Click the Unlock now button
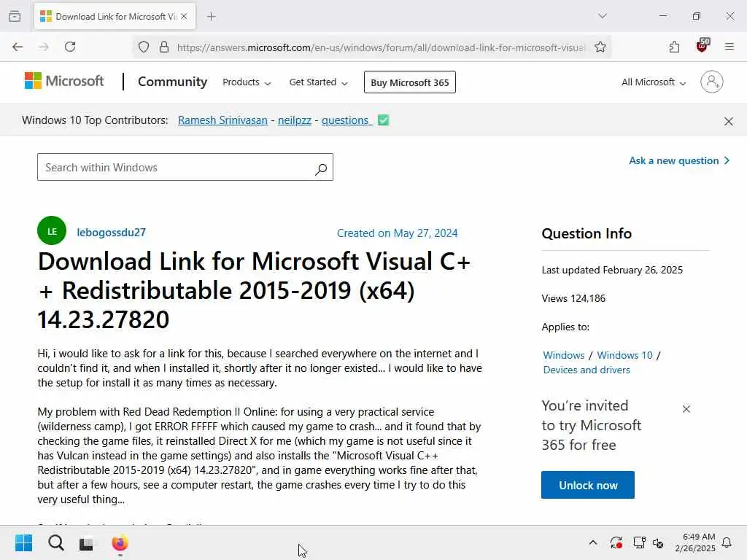Screen dimensions: 747x560 pos(588,485)
